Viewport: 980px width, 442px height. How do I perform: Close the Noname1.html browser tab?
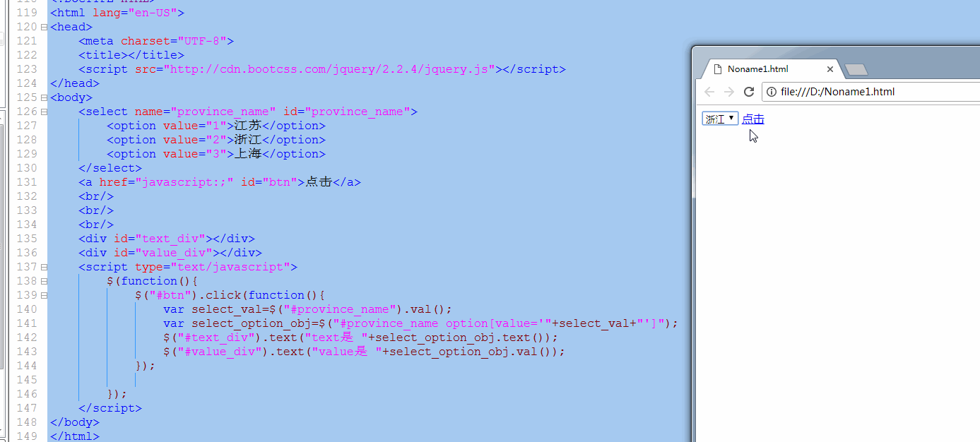830,69
